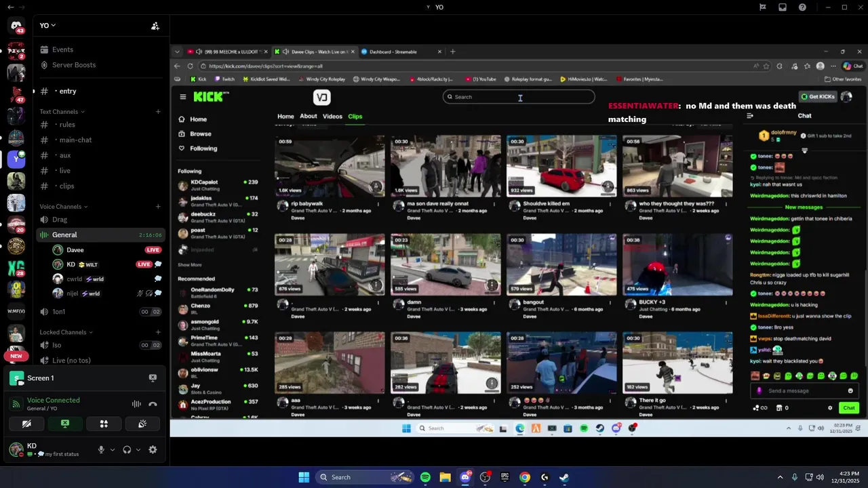Select Clips tab on Kick page
This screenshot has height=488, width=868.
[x=355, y=117]
